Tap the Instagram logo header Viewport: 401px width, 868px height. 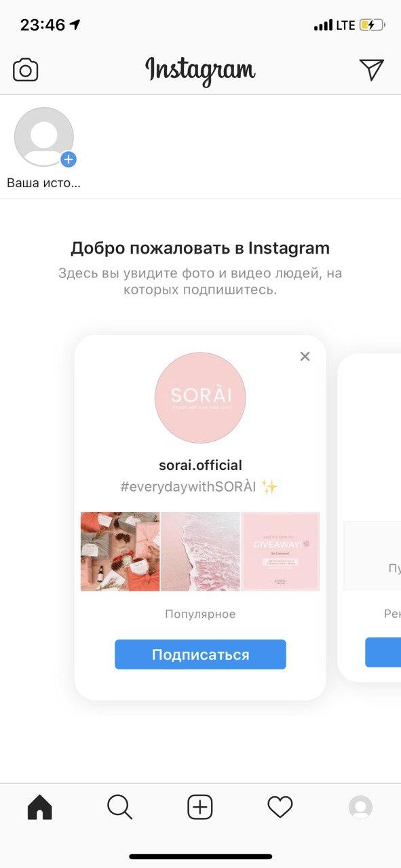coord(200,71)
